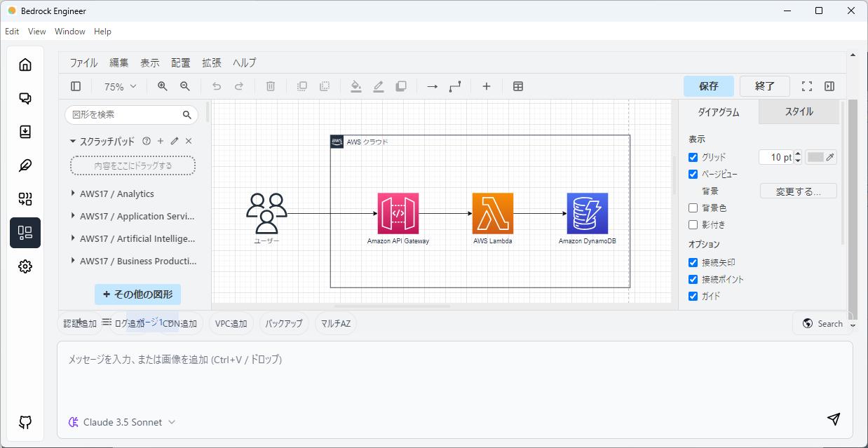The image size is (868, 448).
Task: Collapse the format panel with the toolbar icon
Action: [x=829, y=86]
